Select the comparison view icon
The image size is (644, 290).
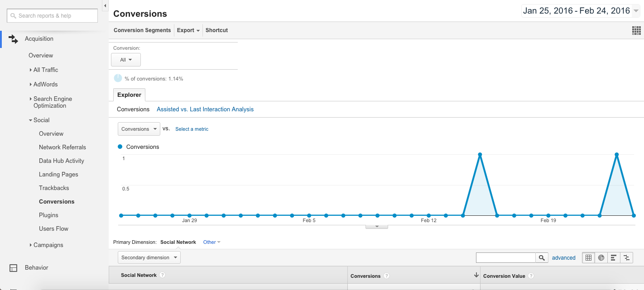(626, 257)
